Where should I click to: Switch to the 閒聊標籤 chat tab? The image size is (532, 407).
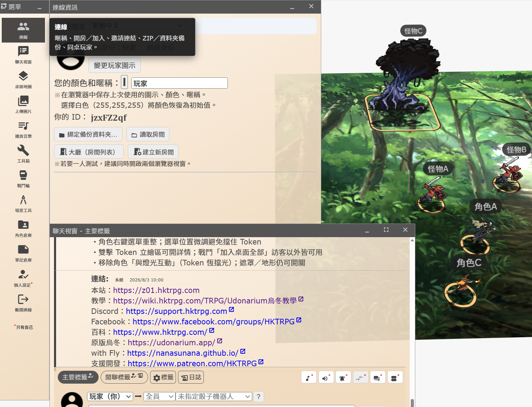coord(124,377)
